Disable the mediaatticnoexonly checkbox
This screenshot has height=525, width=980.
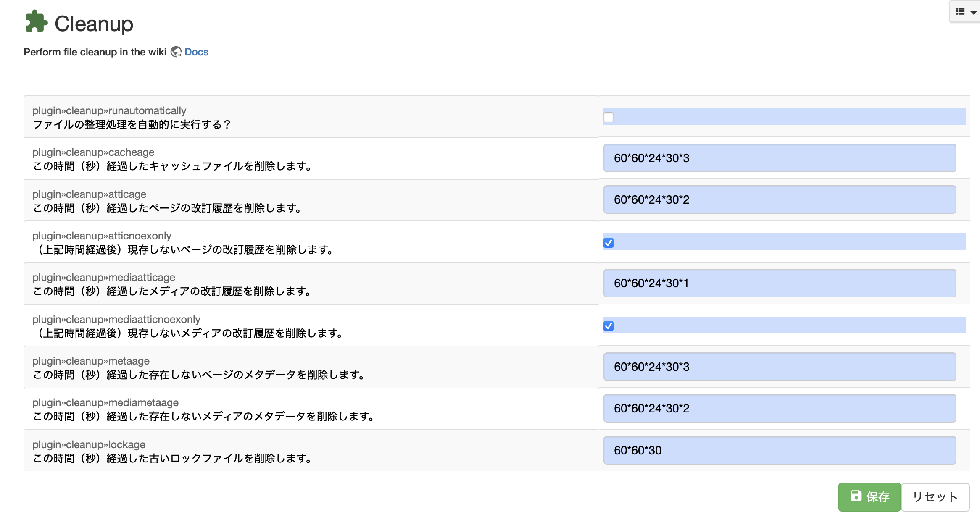point(609,326)
